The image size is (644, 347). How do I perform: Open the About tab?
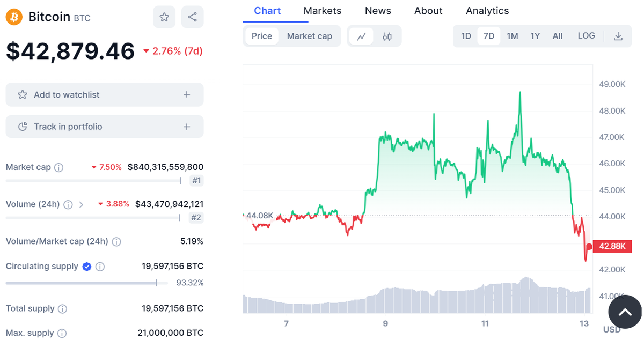[428, 11]
